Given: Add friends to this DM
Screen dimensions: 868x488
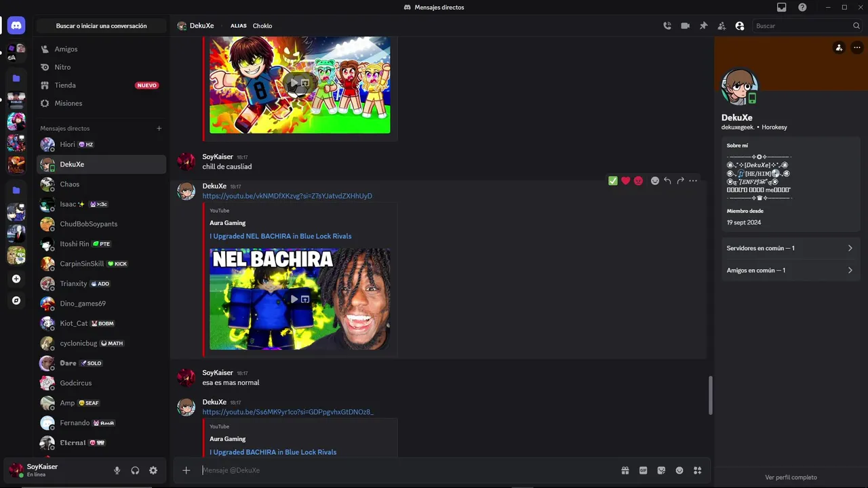Looking at the screenshot, I should click(722, 26).
